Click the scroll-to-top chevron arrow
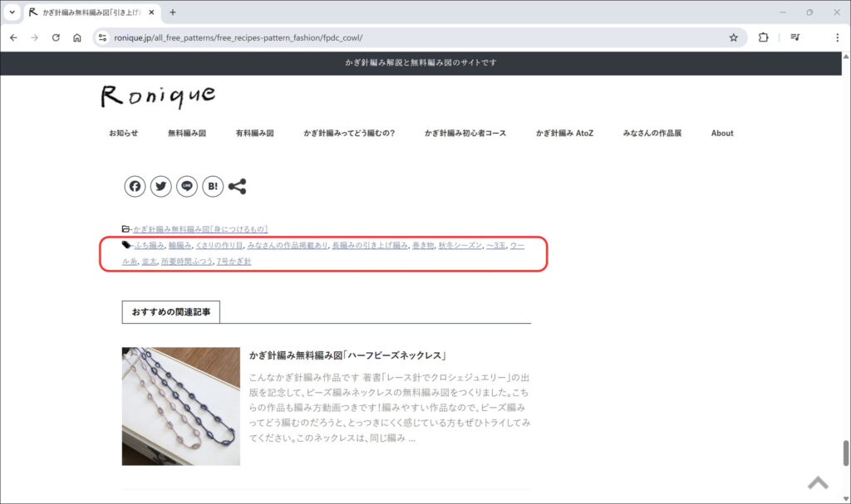Viewport: 851px width, 504px height. pos(818,482)
